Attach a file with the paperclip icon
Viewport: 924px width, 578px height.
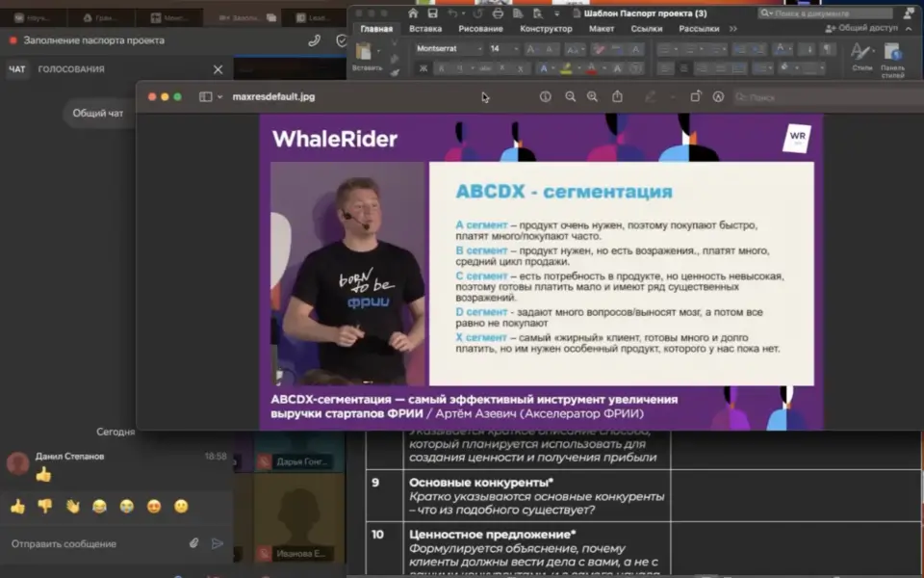pyautogui.click(x=193, y=543)
